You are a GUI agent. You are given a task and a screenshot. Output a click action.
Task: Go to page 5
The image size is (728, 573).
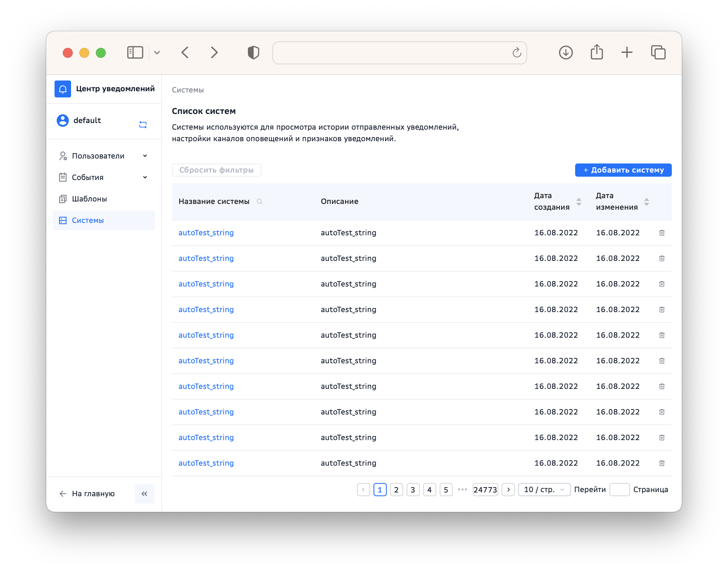[x=446, y=490]
